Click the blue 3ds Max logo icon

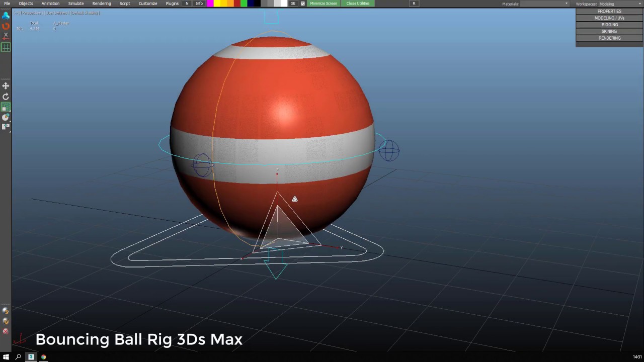[x=6, y=16]
